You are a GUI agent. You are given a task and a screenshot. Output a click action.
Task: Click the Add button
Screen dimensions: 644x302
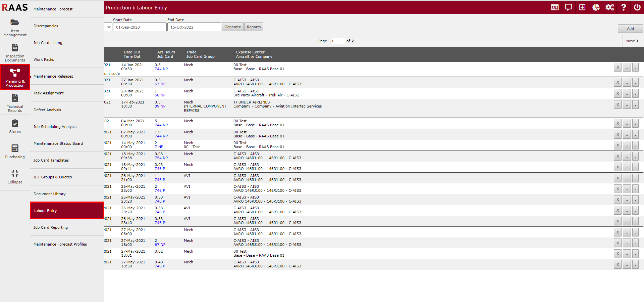pyautogui.click(x=630, y=29)
